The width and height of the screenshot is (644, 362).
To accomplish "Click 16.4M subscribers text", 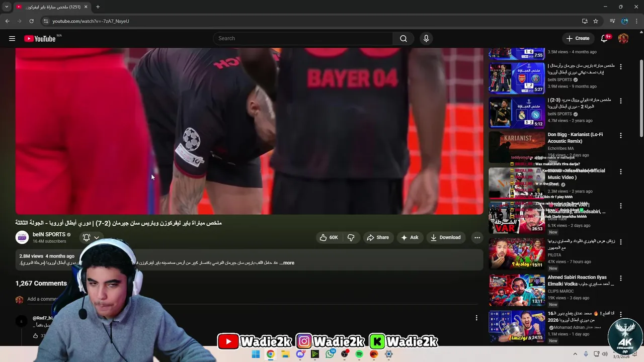I will 49,241.
